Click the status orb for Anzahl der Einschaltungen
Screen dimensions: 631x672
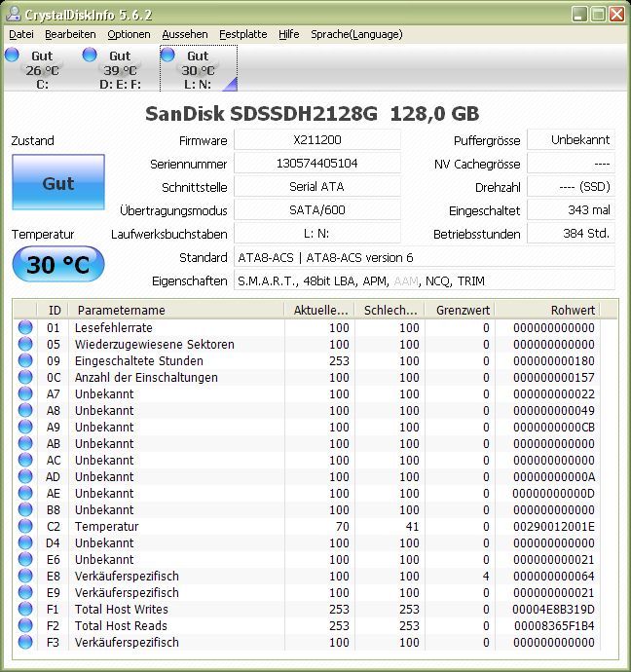coord(25,377)
